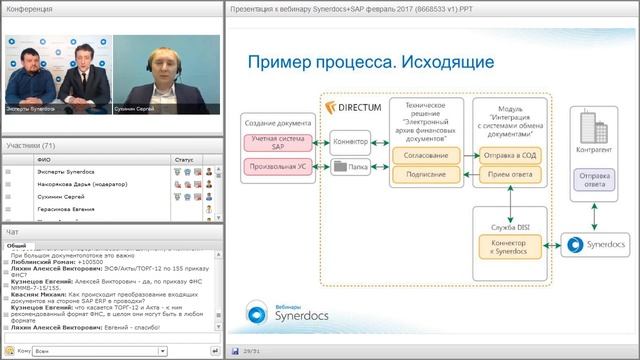The height and width of the screenshot is (360, 640).
Task: Click row menu icon beside Сухинин Сергей
Action: click(8, 197)
